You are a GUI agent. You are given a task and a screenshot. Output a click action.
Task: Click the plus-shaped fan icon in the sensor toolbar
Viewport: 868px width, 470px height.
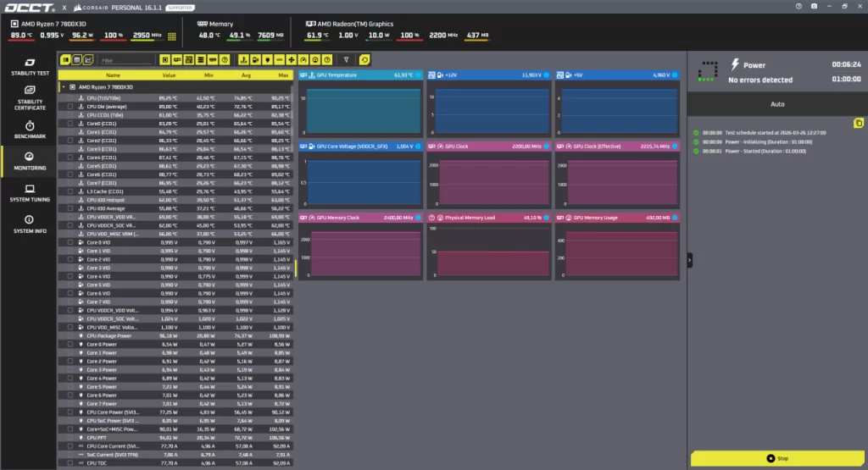pyautogui.click(x=291, y=60)
